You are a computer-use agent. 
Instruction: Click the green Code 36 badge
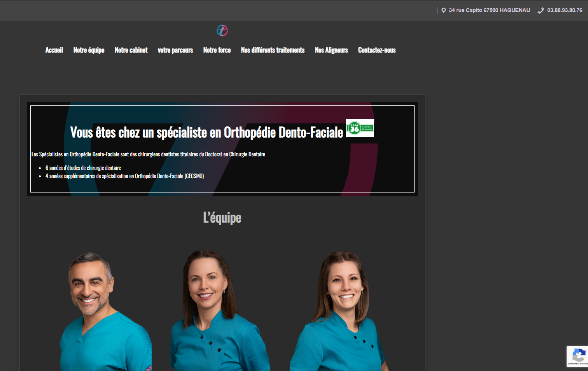(360, 128)
